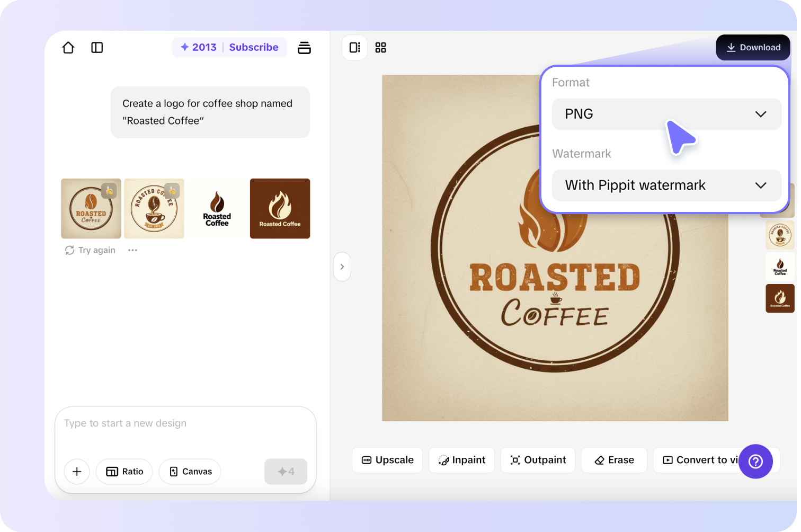Image resolution: width=801 pixels, height=532 pixels.
Task: Select the dark brown flame logo thumbnail
Action: 280,208
